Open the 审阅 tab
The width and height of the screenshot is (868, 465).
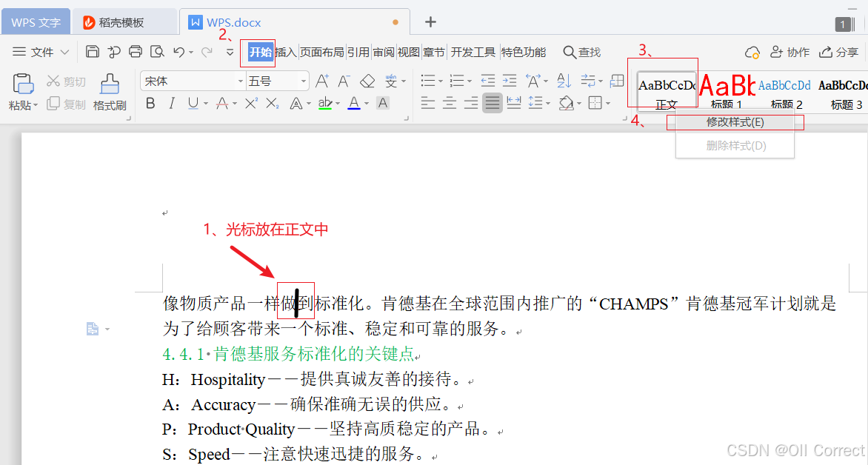point(384,52)
